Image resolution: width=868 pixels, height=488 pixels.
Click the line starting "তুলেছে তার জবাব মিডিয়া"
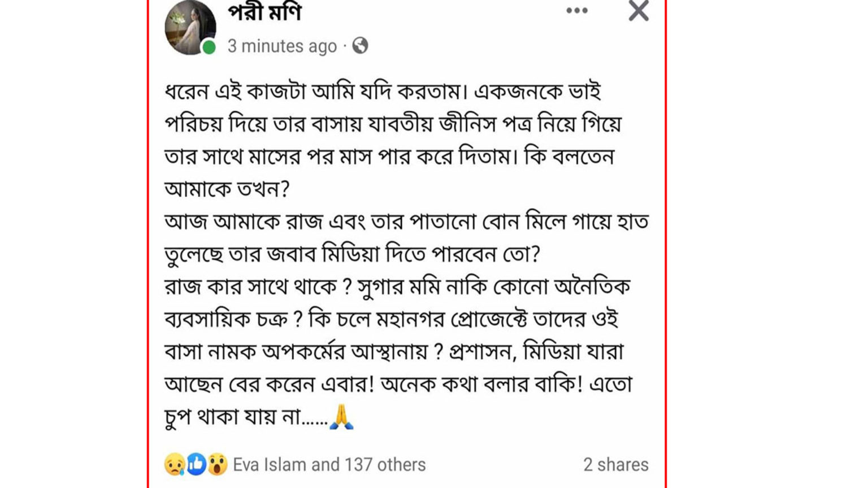(x=353, y=255)
